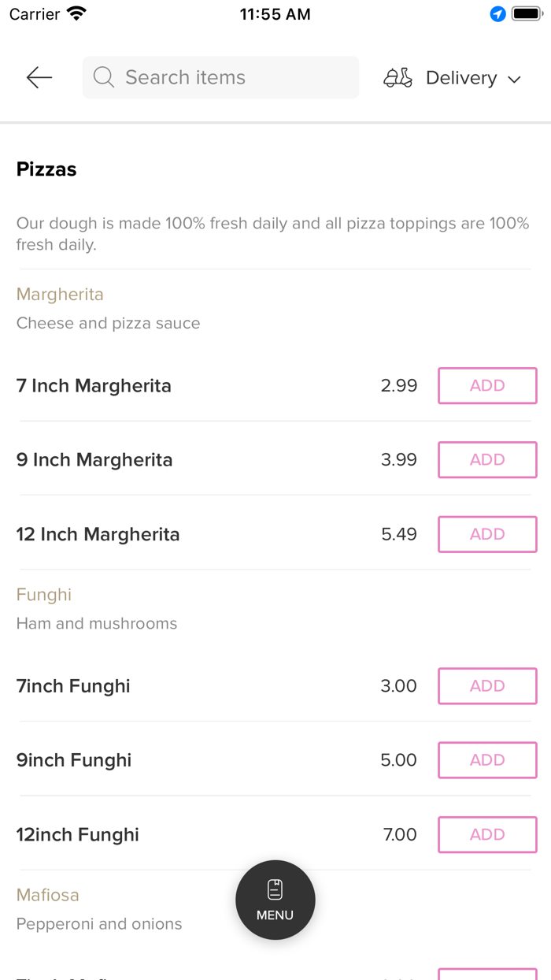Tap the battery indicator icon
This screenshot has width=551, height=980.
[527, 14]
